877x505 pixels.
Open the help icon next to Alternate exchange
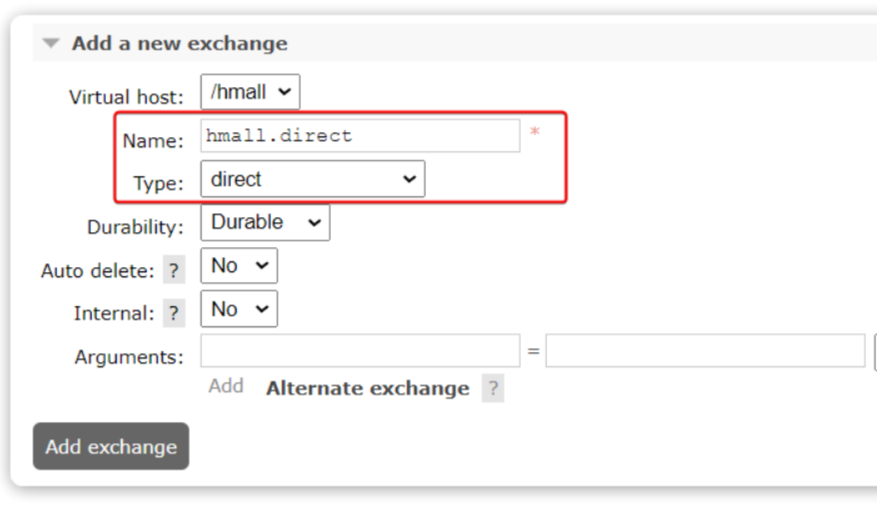click(x=492, y=389)
